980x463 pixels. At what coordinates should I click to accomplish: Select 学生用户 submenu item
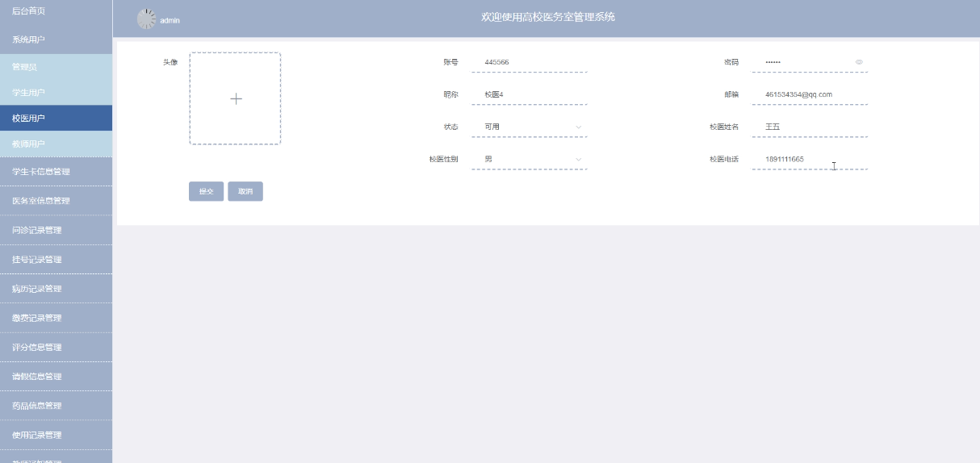[57, 92]
